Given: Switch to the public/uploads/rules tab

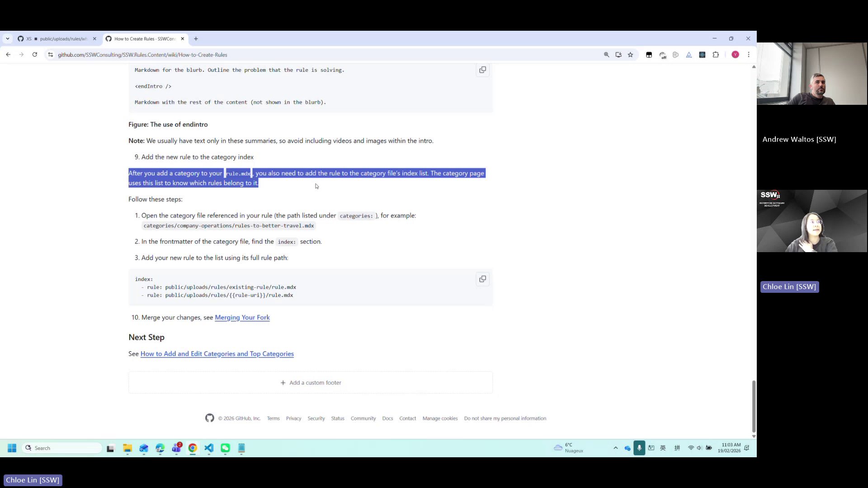Looking at the screenshot, I should (x=59, y=39).
